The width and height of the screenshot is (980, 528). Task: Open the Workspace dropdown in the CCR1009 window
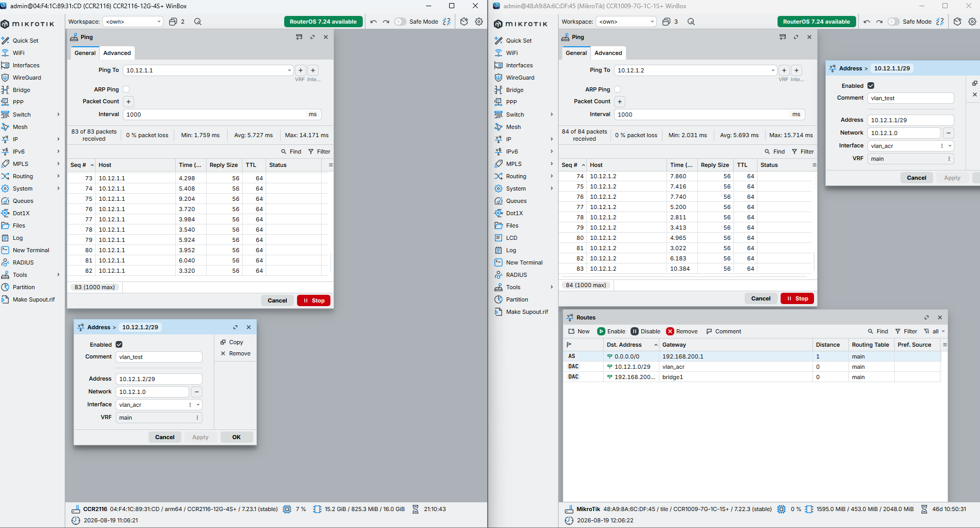coord(626,22)
